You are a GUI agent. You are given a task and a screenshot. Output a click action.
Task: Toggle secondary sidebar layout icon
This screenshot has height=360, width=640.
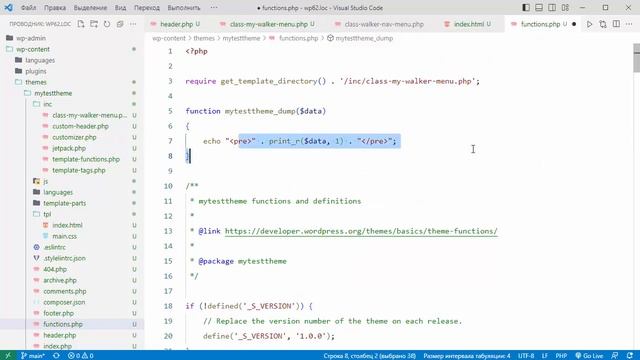coord(552,7)
